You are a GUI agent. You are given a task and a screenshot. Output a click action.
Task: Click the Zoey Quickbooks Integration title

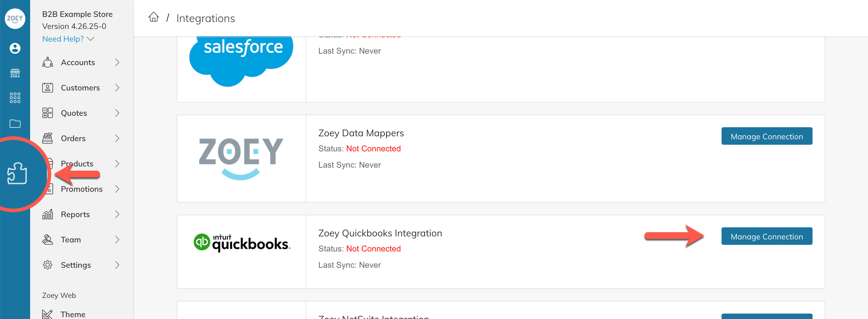[x=380, y=233]
